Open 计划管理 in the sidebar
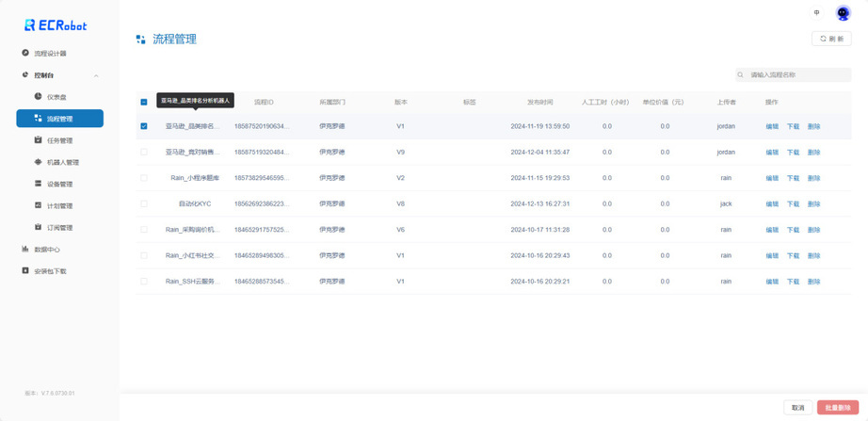The image size is (868, 421). pos(60,205)
